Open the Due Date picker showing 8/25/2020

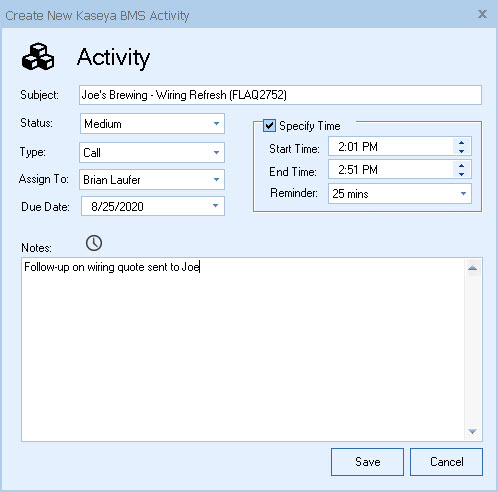tap(153, 206)
